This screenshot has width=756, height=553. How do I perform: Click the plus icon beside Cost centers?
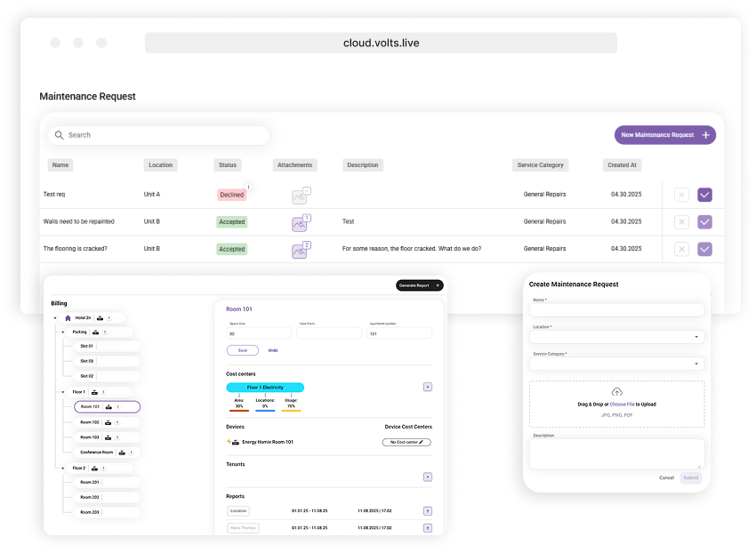click(428, 387)
